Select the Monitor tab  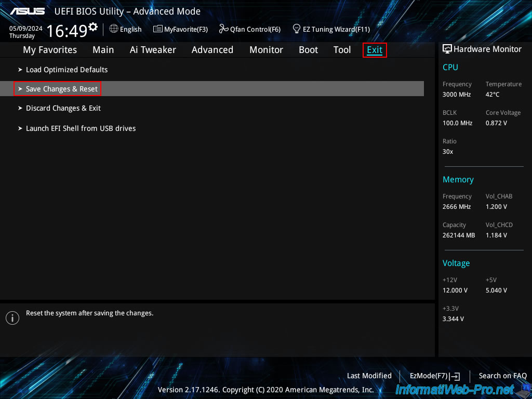[x=266, y=50]
